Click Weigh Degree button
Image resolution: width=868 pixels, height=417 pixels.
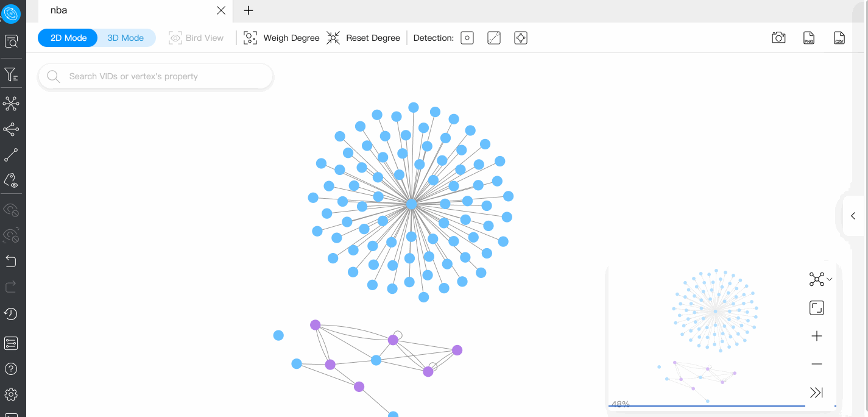281,38
